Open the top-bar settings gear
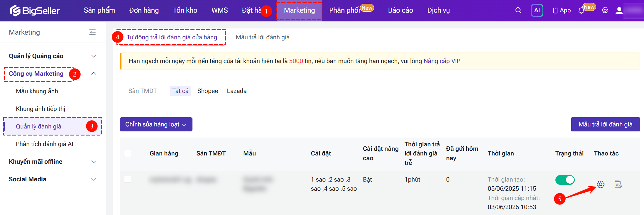Viewport: 644px width, 215px height. tap(605, 11)
